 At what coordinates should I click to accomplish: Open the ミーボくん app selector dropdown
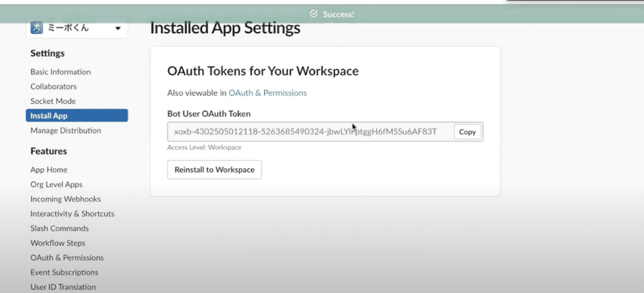pyautogui.click(x=76, y=28)
